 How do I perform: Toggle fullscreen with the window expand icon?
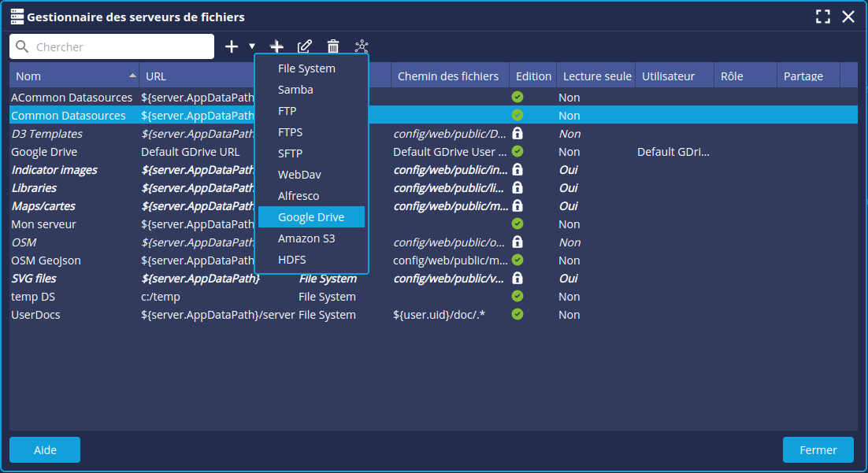click(823, 17)
